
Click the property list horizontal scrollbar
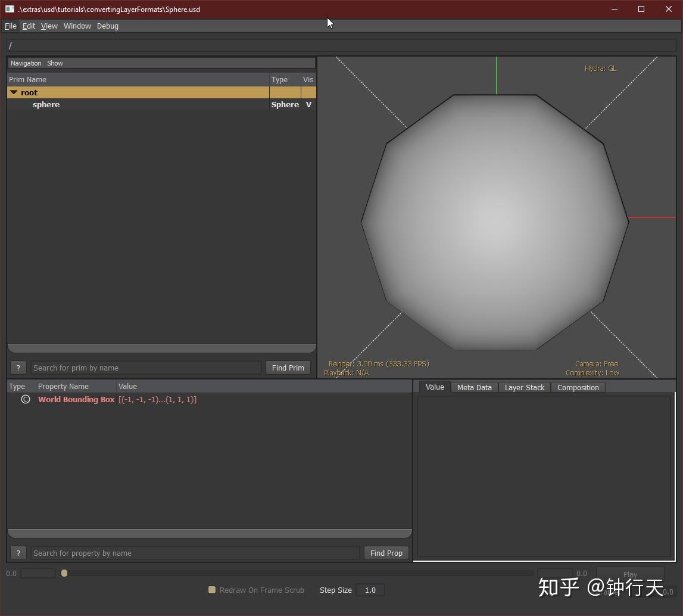210,533
